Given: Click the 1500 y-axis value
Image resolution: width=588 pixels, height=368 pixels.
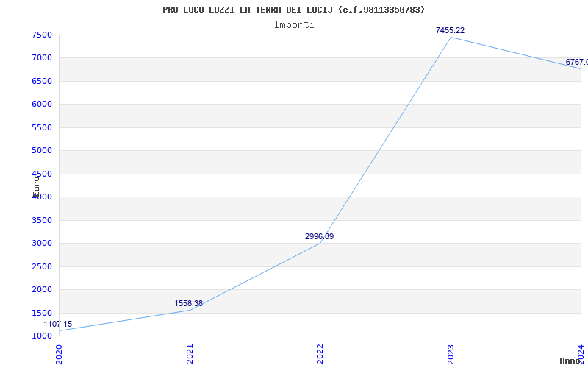Looking at the screenshot, I should [x=42, y=313].
